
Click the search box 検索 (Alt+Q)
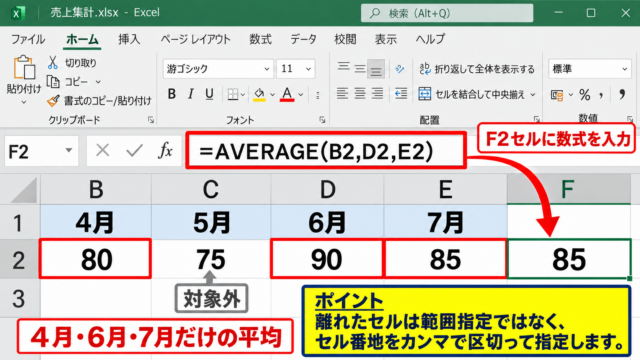pos(447,13)
